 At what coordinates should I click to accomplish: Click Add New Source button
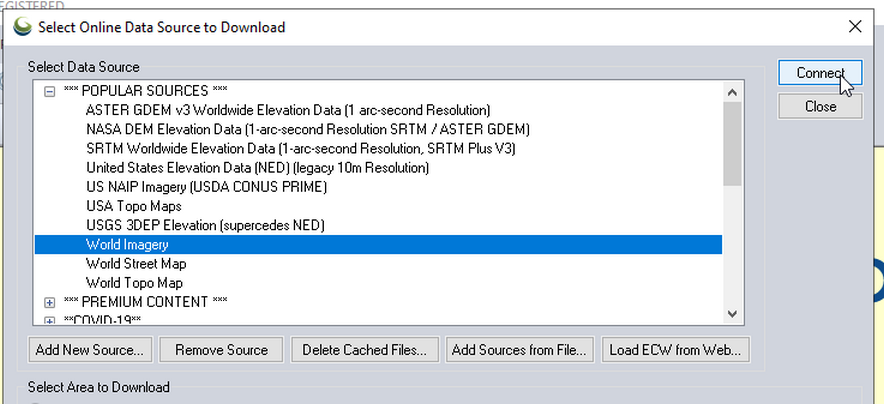pyautogui.click(x=90, y=350)
